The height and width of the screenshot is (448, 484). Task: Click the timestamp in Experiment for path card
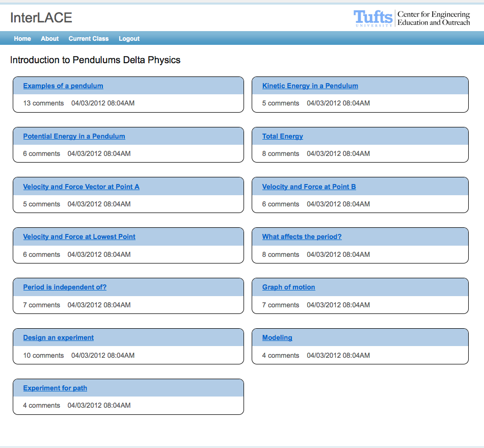tap(99, 405)
